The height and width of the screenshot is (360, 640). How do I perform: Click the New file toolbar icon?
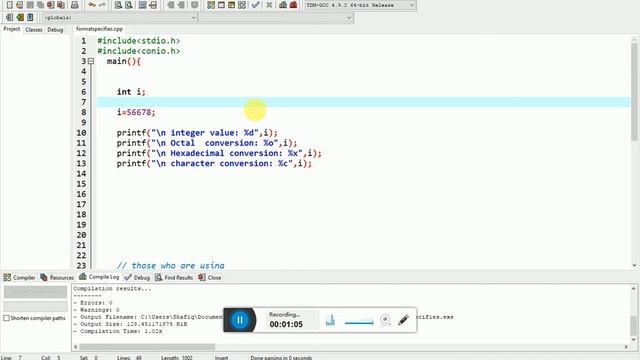coord(9,5)
